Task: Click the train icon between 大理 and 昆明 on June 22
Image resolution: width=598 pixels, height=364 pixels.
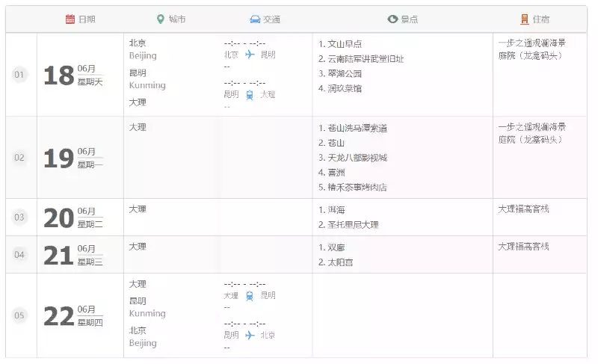Action: click(x=250, y=295)
